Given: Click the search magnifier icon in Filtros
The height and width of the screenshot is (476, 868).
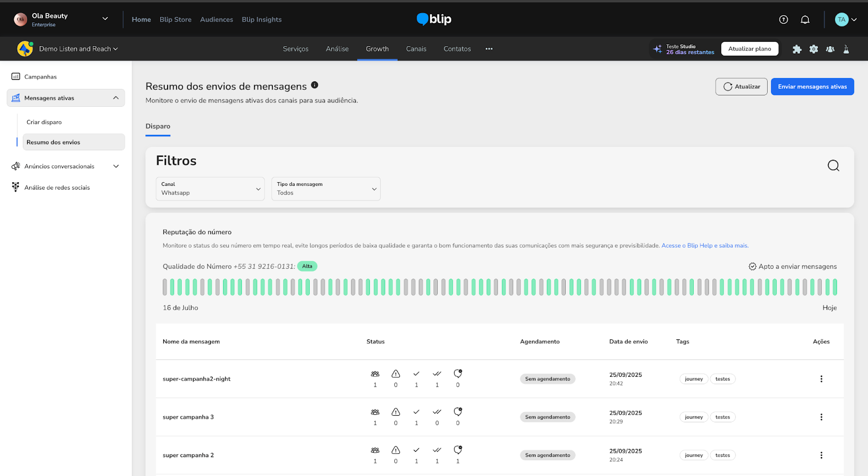Looking at the screenshot, I should pos(833,165).
